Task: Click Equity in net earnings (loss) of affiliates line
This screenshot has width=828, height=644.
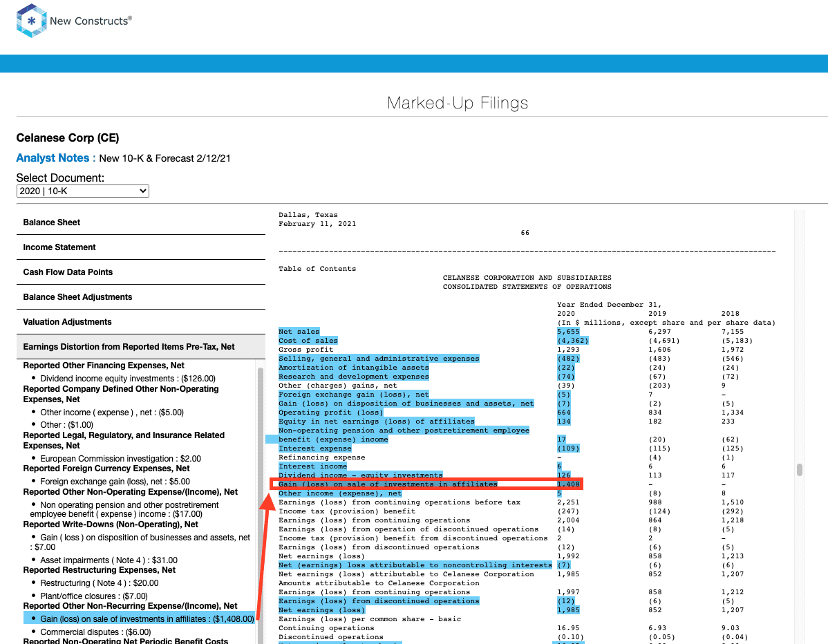Action: [x=377, y=422]
